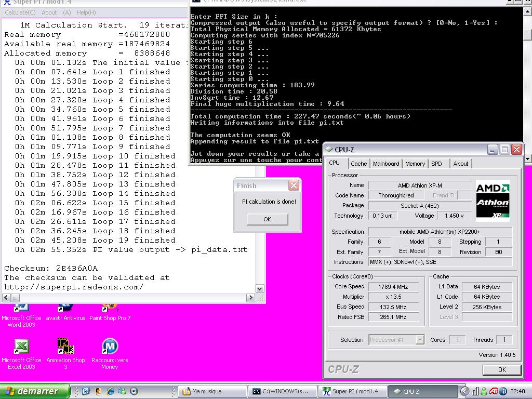Click the Bus Speed value '132.5 MHz'
This screenshot has width=532, height=399.
(393, 307)
